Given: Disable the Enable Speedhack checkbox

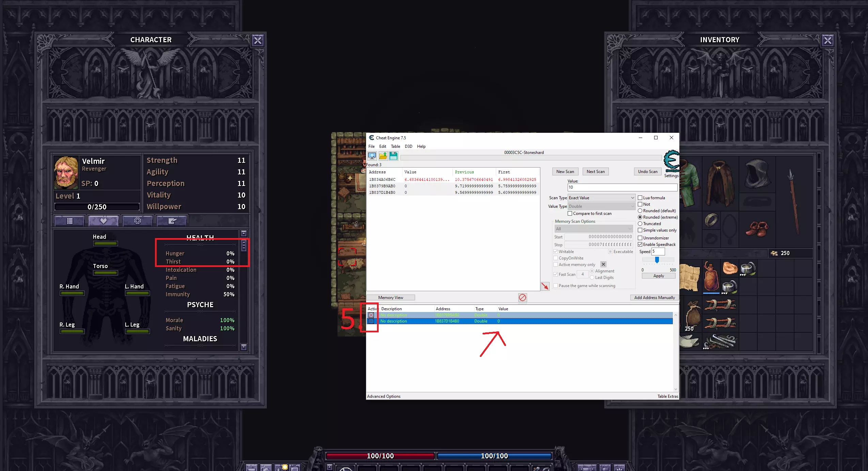Looking at the screenshot, I should coord(640,245).
